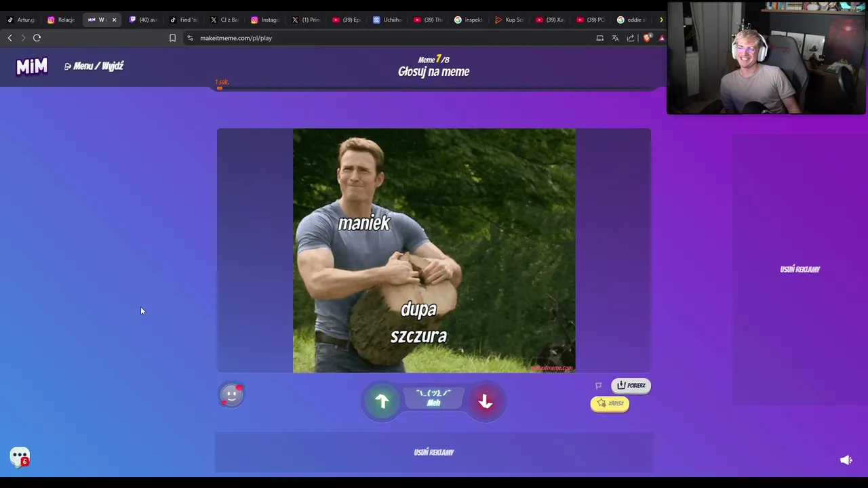Vote Meh on the meme
The image size is (868, 488).
click(x=433, y=398)
